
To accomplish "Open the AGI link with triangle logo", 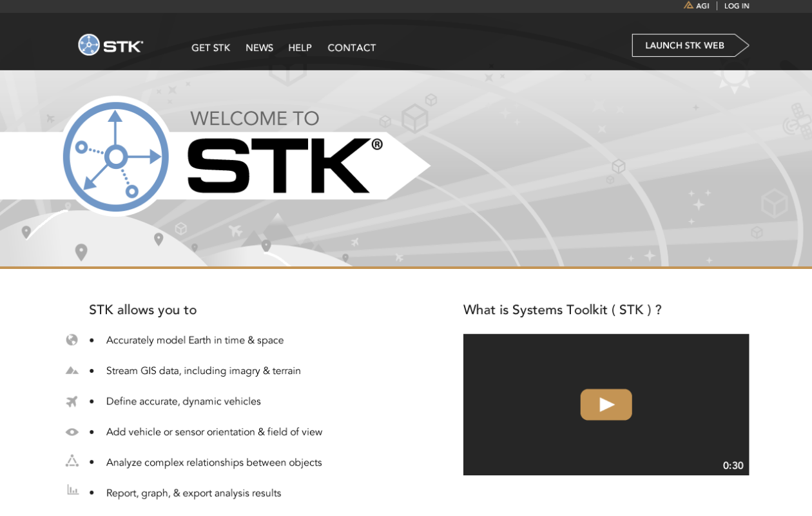I will click(697, 6).
